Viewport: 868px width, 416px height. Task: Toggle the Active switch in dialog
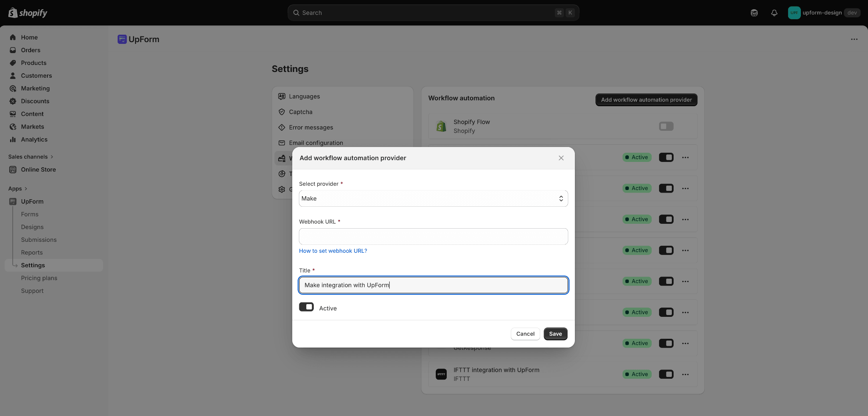pyautogui.click(x=306, y=307)
